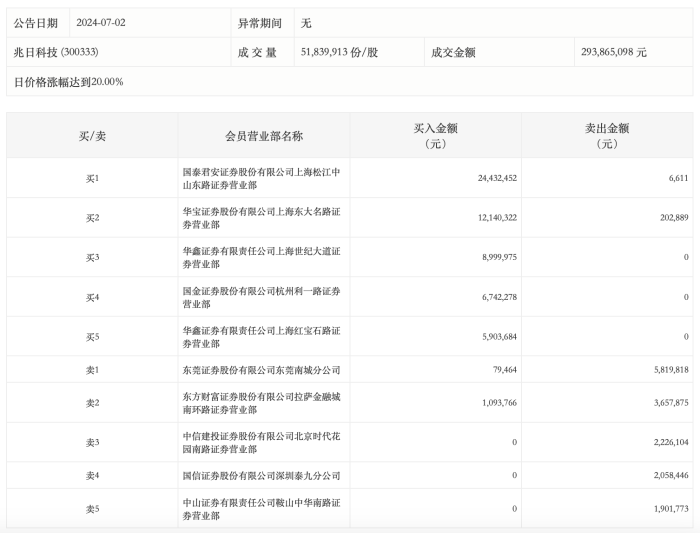Click the 公告日期 label

[x=36, y=23]
